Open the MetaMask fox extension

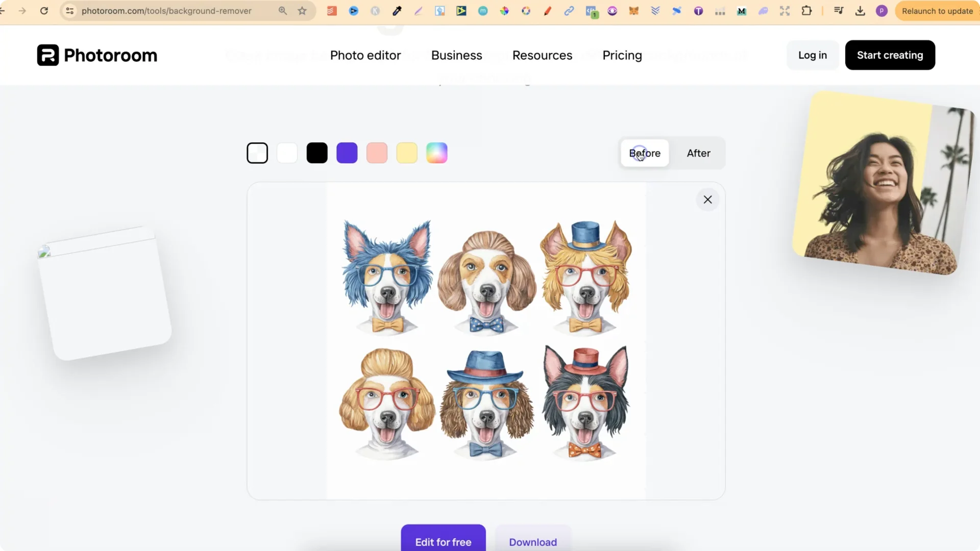pyautogui.click(x=634, y=11)
